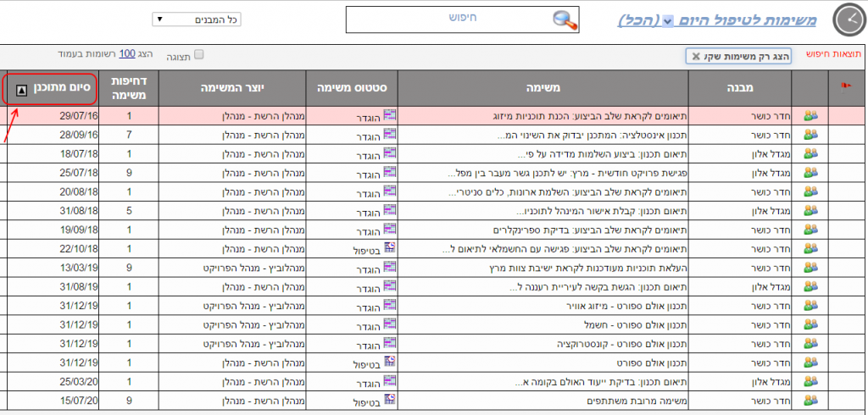Screen dimensions: 868x415
Task: Click the clock icon beside the page title
Action: click(848, 19)
